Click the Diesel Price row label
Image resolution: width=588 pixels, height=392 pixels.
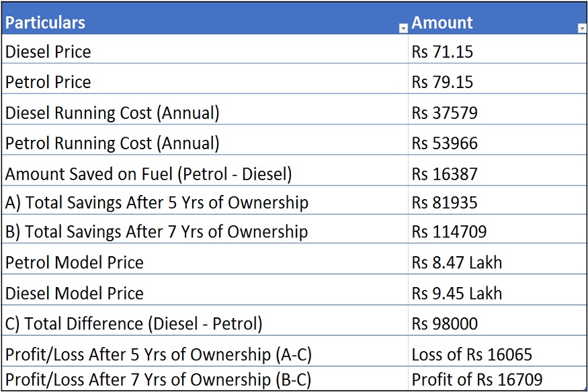(x=48, y=52)
